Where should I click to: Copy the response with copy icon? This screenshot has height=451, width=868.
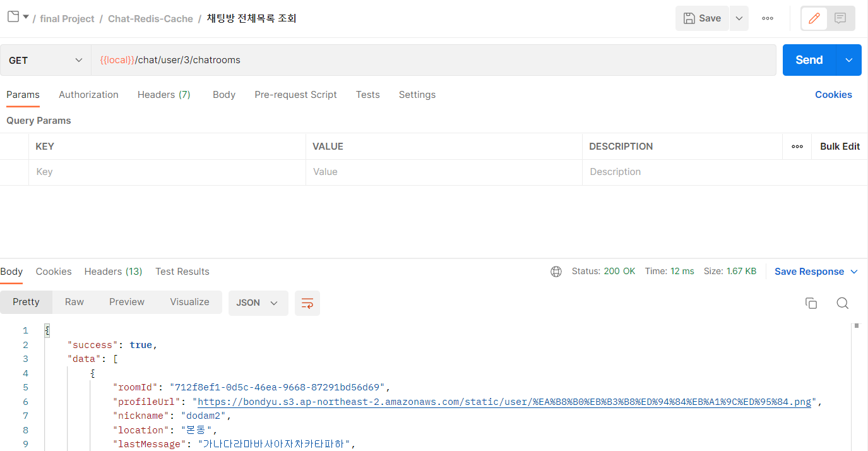point(811,303)
